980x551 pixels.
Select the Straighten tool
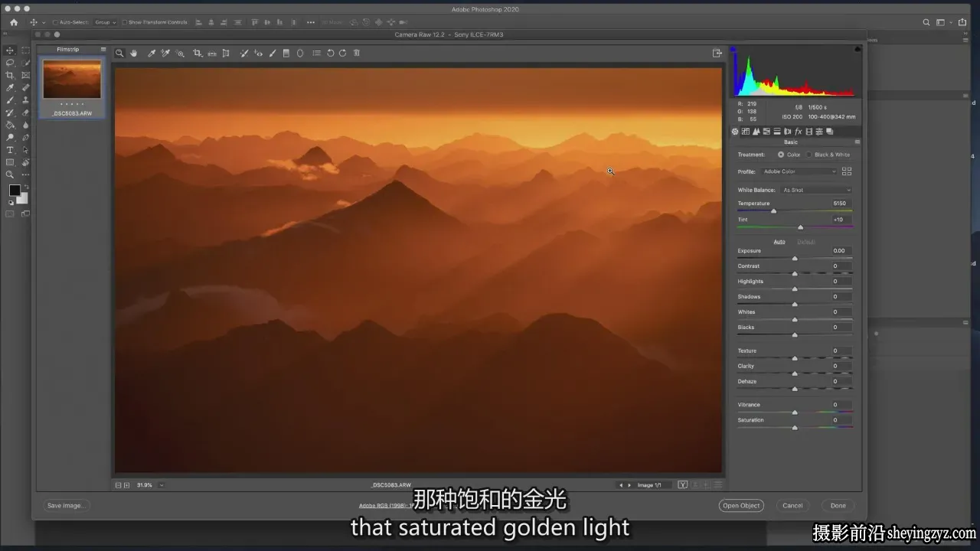212,53
